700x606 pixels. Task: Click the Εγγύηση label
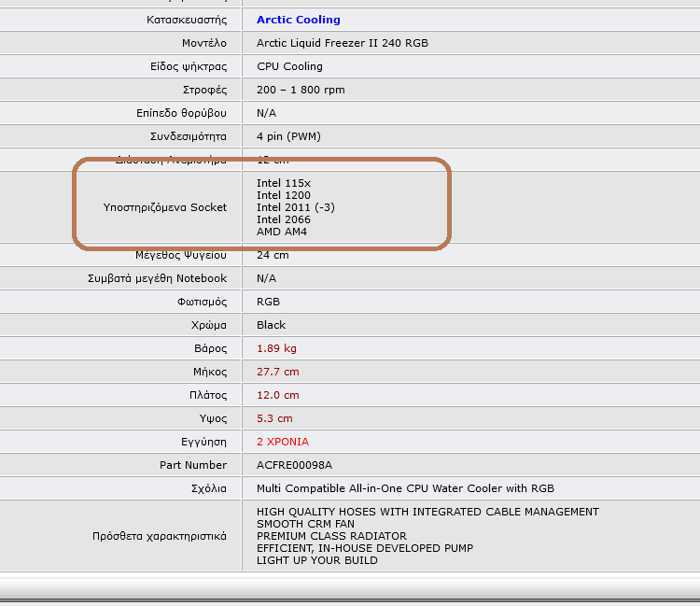(x=203, y=442)
